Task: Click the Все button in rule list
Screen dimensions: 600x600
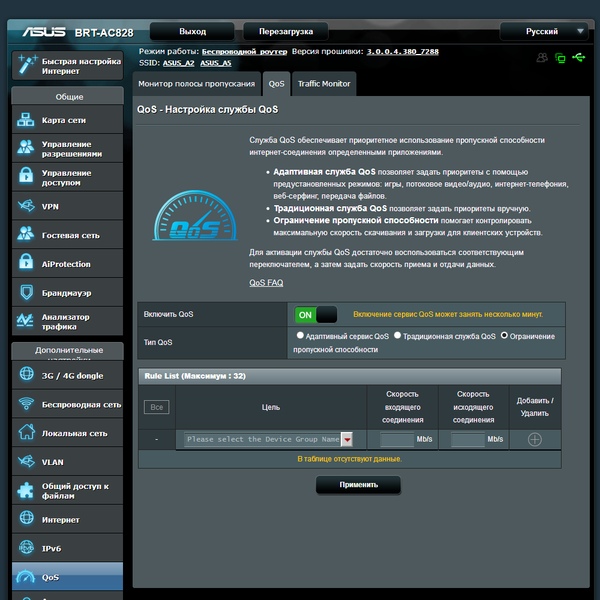Action: point(157,407)
